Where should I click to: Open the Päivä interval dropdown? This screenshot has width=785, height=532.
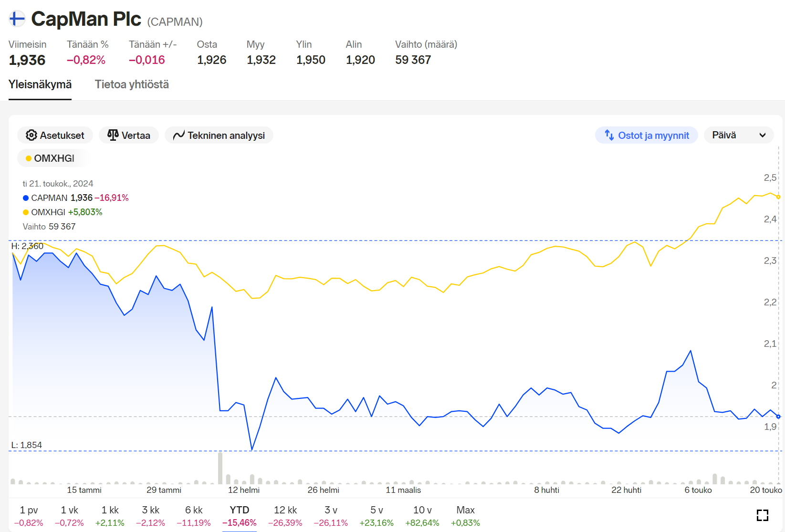(x=739, y=135)
